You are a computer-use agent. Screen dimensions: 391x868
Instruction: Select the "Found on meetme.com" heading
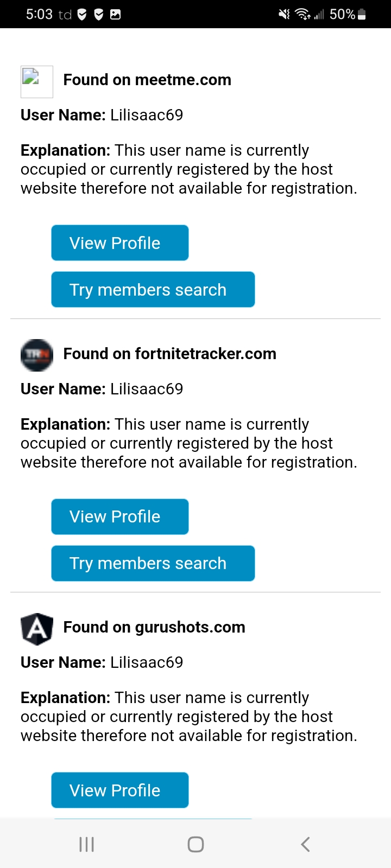147,80
